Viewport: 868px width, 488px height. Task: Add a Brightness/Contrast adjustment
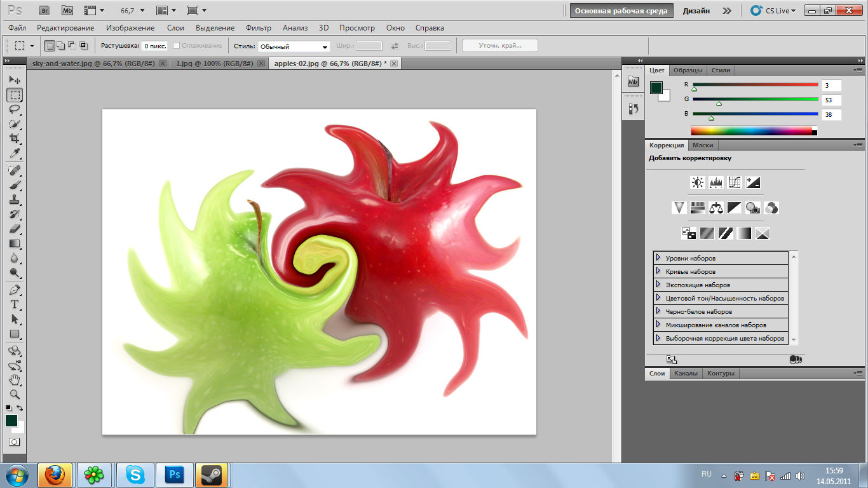(x=698, y=183)
